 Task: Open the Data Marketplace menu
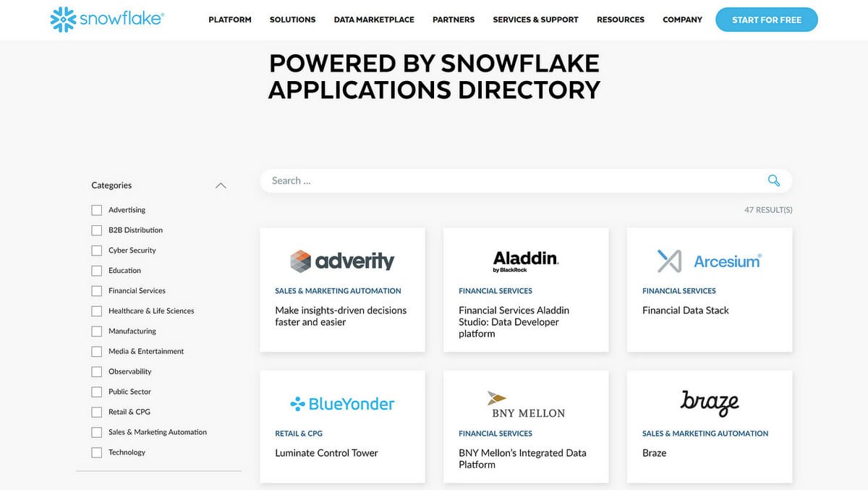point(374,20)
